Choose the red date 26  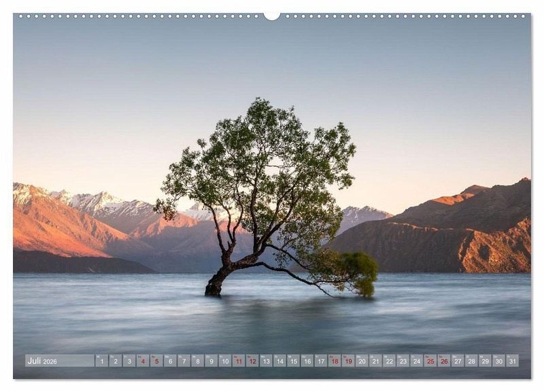click(x=445, y=361)
